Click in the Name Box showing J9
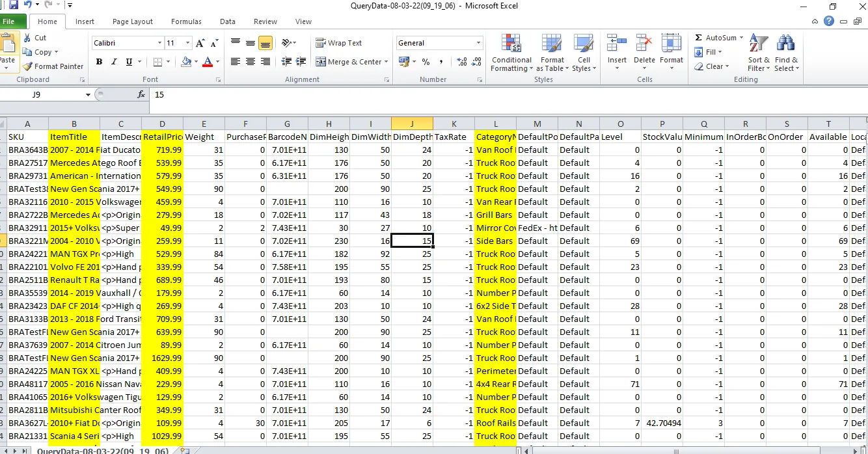The width and height of the screenshot is (868, 454). click(42, 94)
